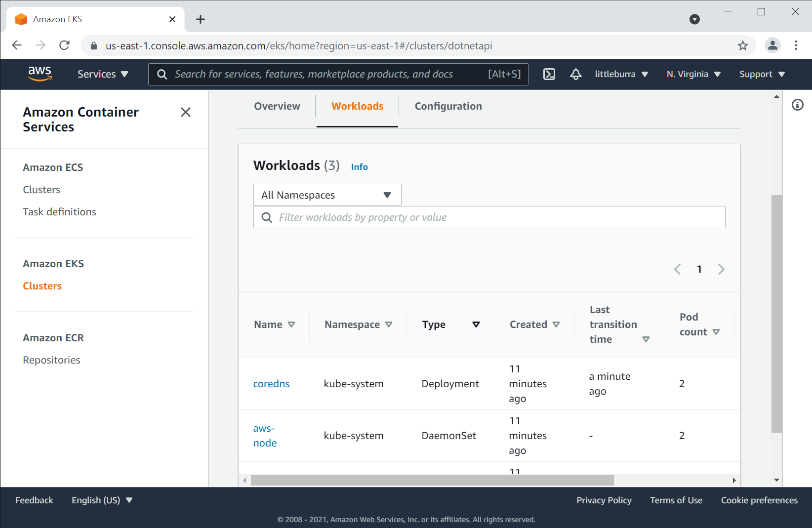Open AWS CloudShell terminal icon
The width and height of the screenshot is (812, 528).
click(x=549, y=74)
